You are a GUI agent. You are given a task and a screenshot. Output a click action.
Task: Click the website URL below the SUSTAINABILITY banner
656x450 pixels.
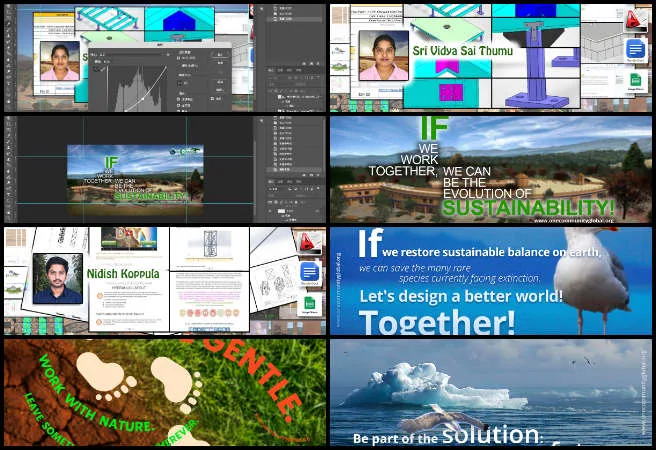coord(573,220)
